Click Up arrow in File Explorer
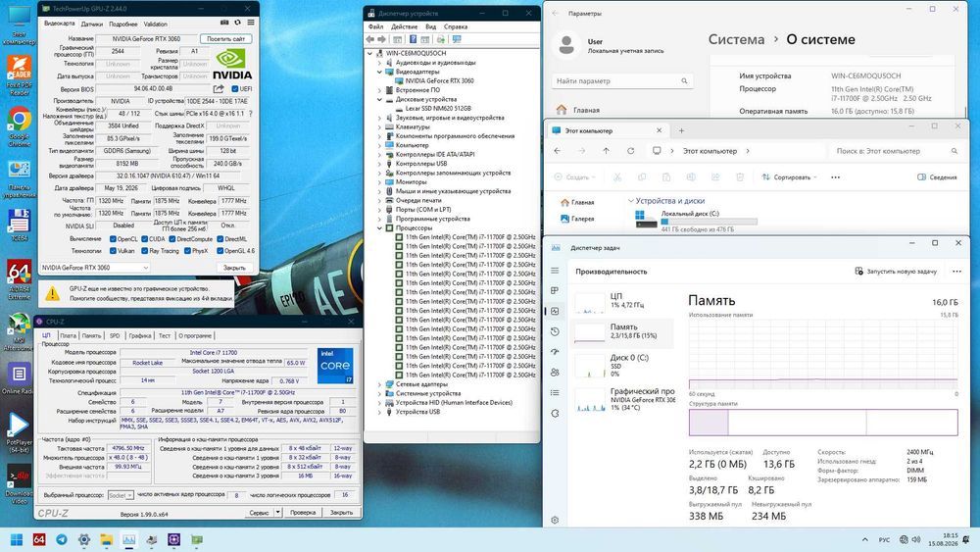The width and height of the screenshot is (980, 552). coord(607,151)
